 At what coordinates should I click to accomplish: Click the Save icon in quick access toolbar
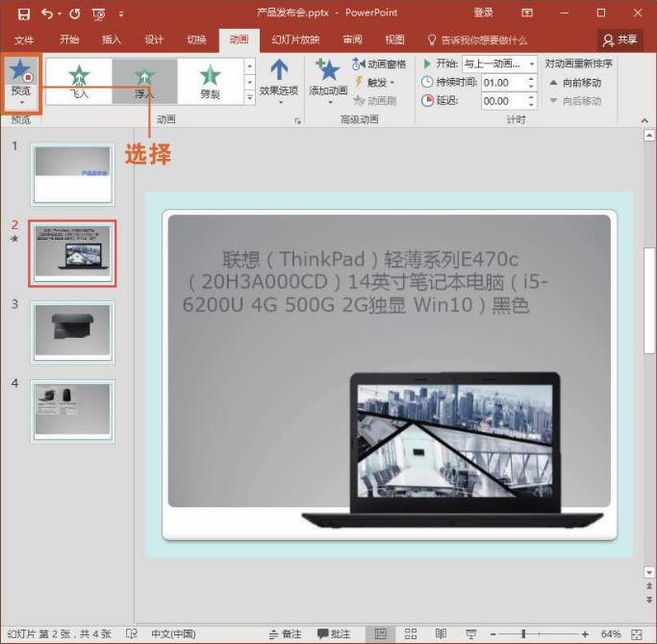point(24,13)
